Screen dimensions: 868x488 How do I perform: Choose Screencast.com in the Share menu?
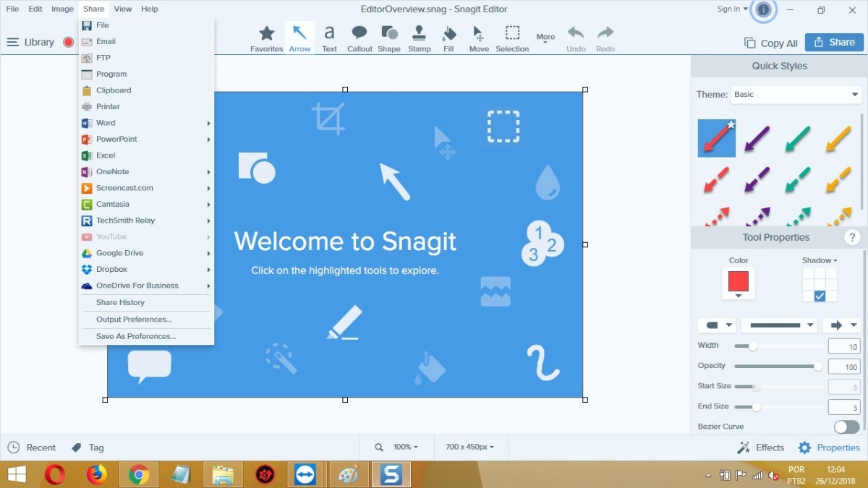[146, 188]
